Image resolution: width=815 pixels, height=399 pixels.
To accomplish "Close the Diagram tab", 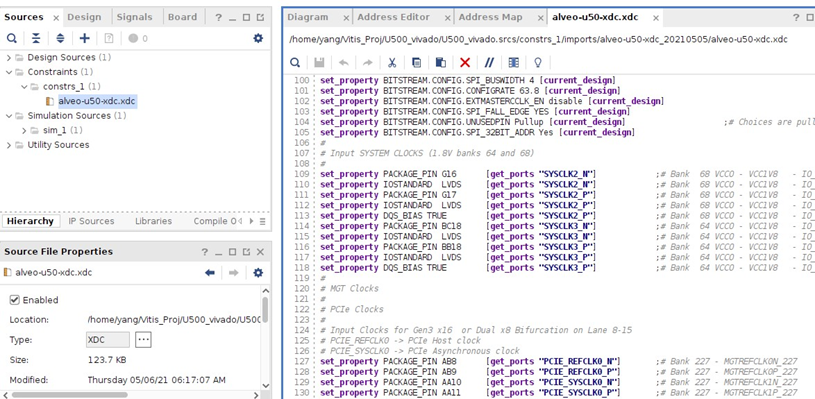I will [346, 18].
